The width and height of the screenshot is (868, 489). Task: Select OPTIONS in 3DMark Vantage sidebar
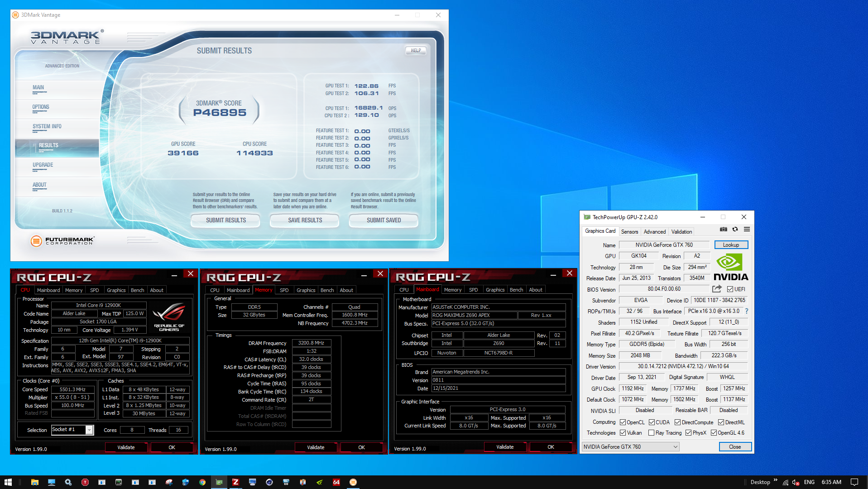click(41, 107)
